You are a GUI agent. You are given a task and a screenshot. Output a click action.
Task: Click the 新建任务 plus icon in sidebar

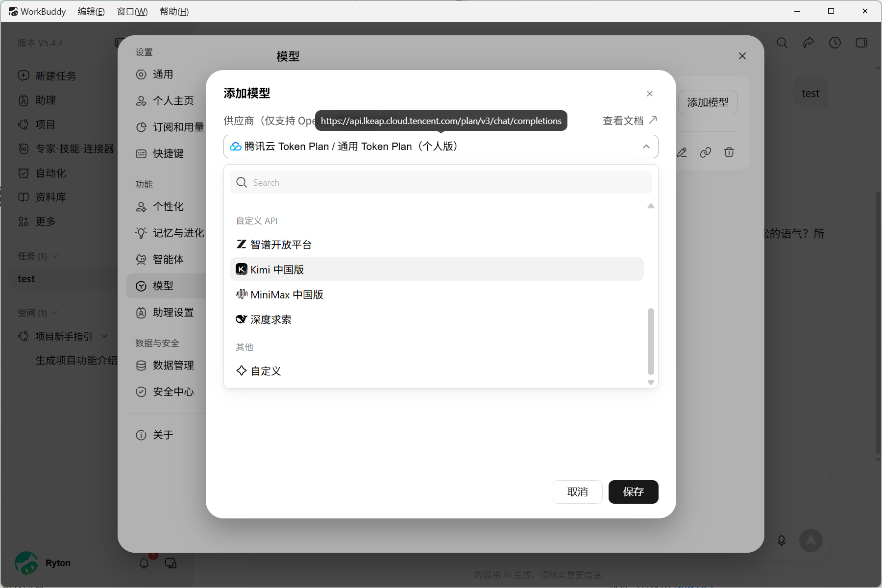pyautogui.click(x=24, y=76)
